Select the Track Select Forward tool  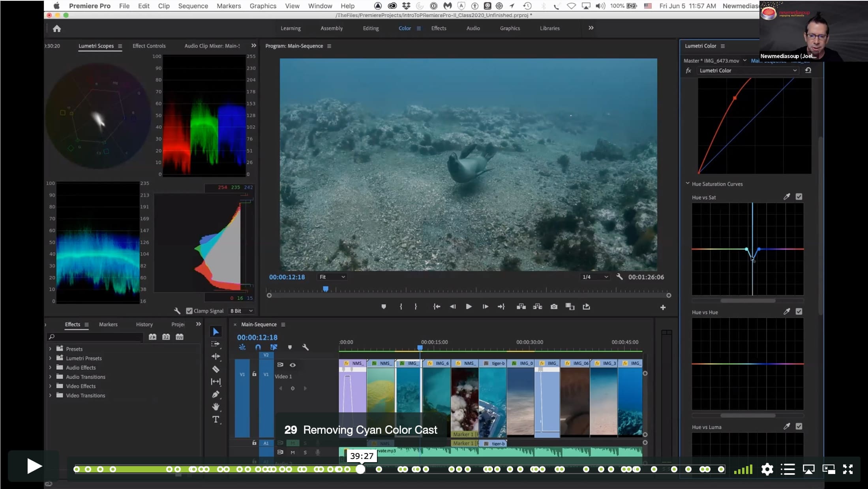tap(216, 344)
